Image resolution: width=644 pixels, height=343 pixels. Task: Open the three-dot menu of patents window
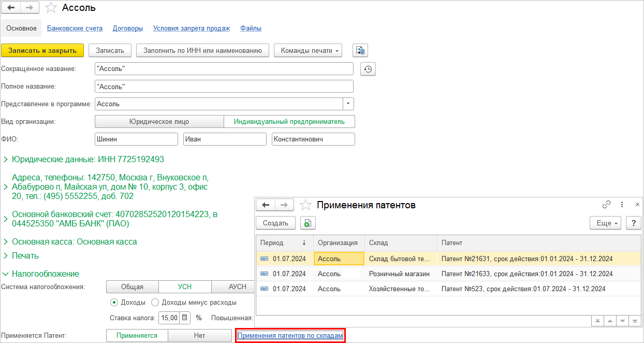tap(622, 205)
